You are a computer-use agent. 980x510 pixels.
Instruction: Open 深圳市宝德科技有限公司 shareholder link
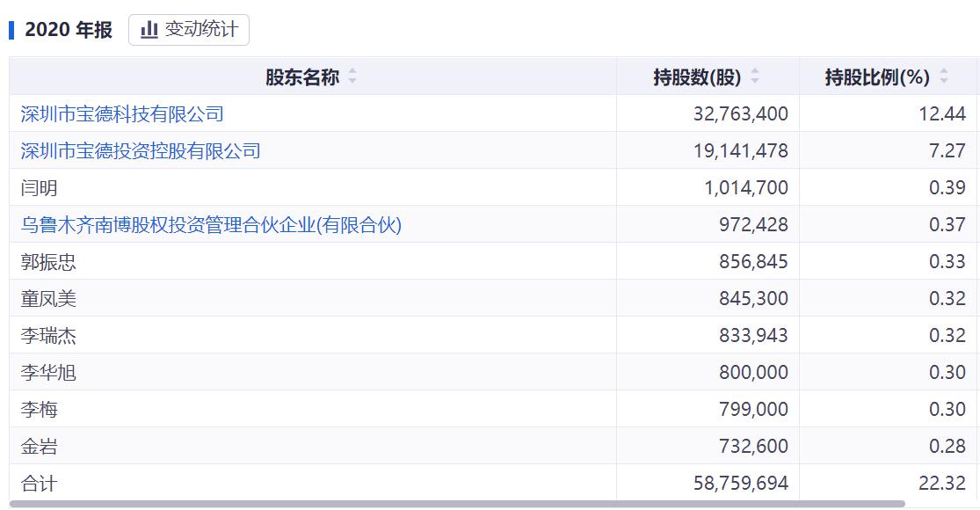click(x=121, y=113)
